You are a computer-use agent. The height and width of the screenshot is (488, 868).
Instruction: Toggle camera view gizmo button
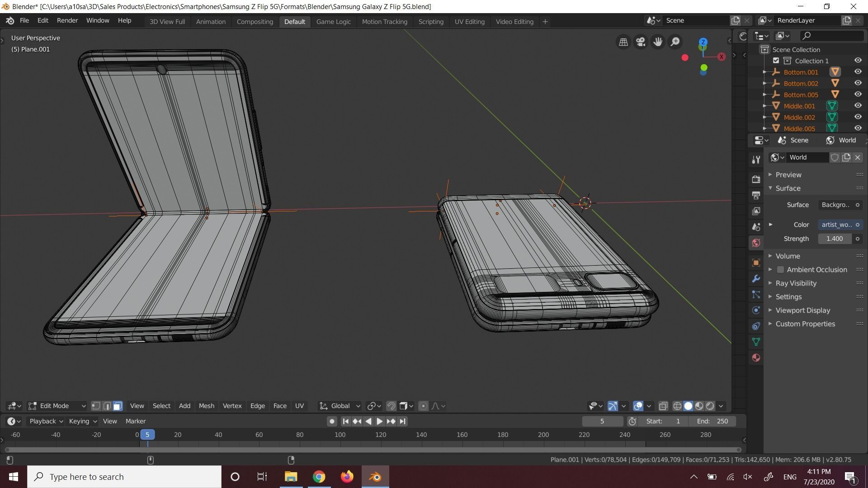641,42
